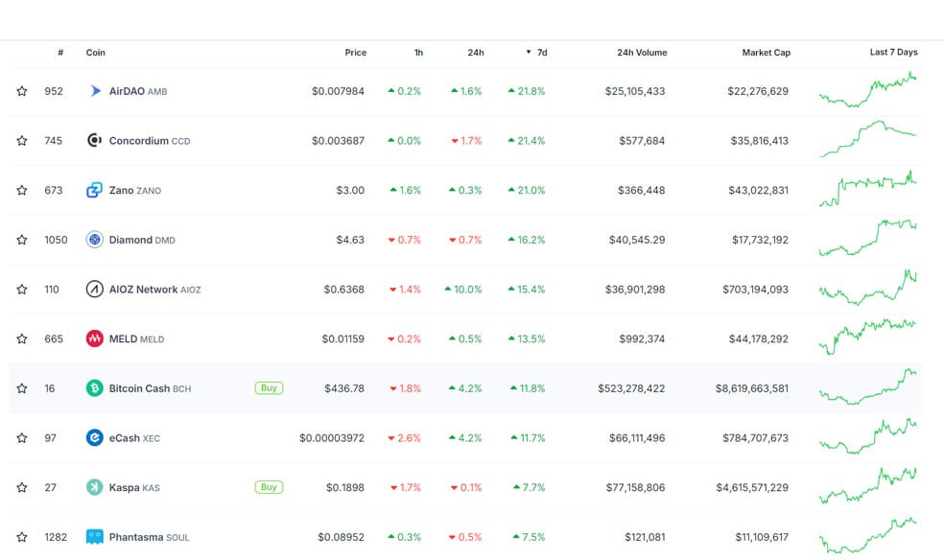This screenshot has height=560, width=944.
Task: Select volume value $523,278,422
Action: pyautogui.click(x=631, y=388)
